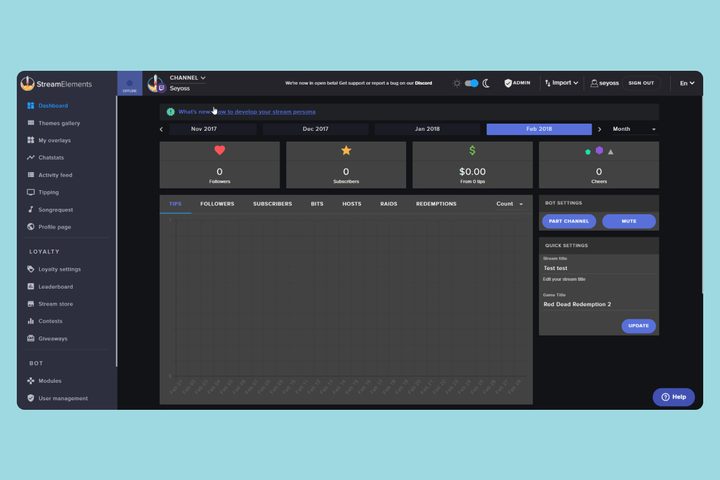Open Giveaways page
The height and width of the screenshot is (480, 720).
pos(47,339)
